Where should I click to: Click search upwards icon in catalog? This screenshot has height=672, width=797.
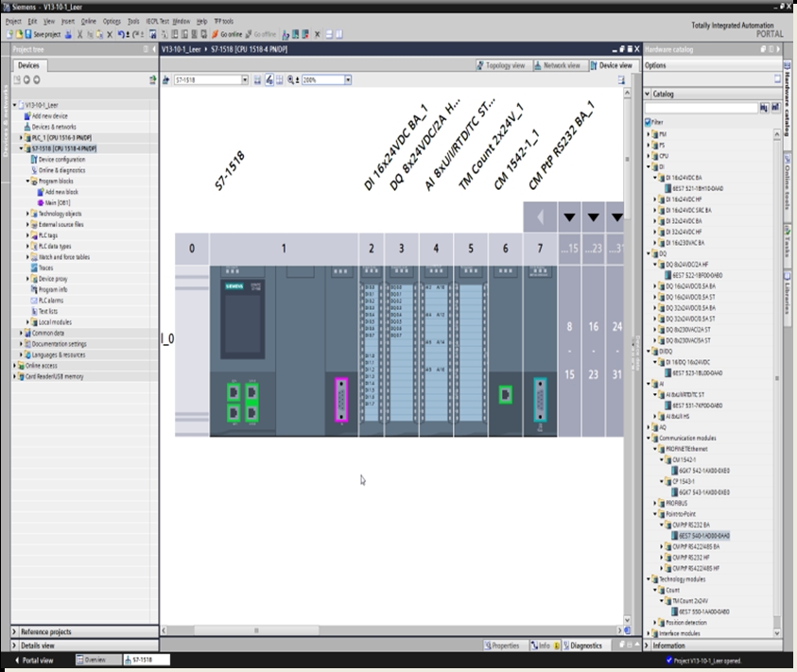[x=775, y=108]
